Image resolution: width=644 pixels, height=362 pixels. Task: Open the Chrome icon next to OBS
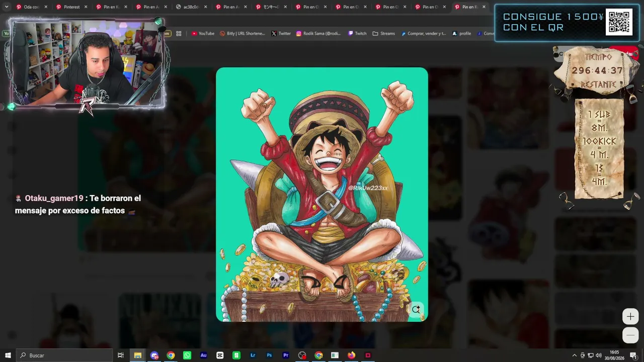318,355
